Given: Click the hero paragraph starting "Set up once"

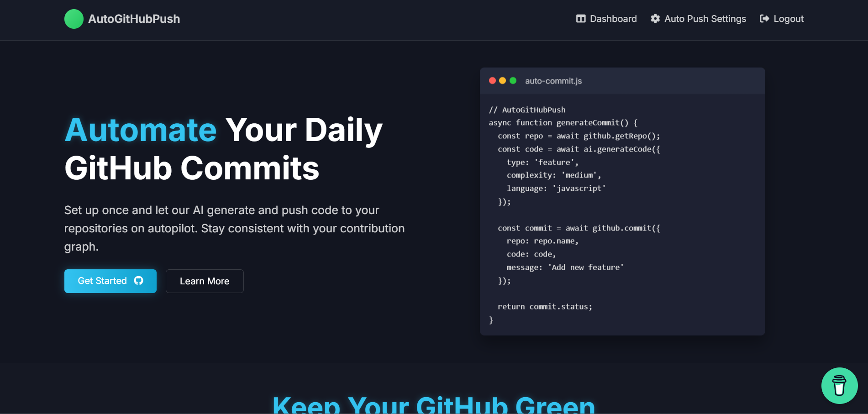Looking at the screenshot, I should (234, 228).
